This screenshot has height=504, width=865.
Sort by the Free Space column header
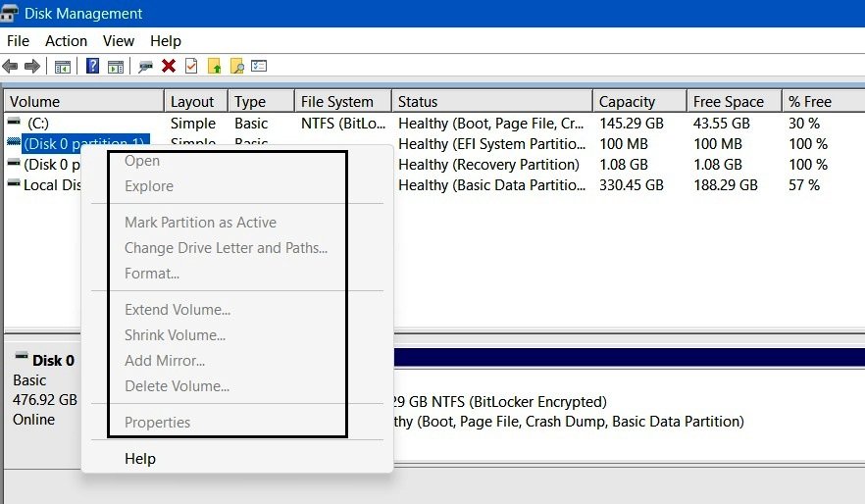coord(734,101)
